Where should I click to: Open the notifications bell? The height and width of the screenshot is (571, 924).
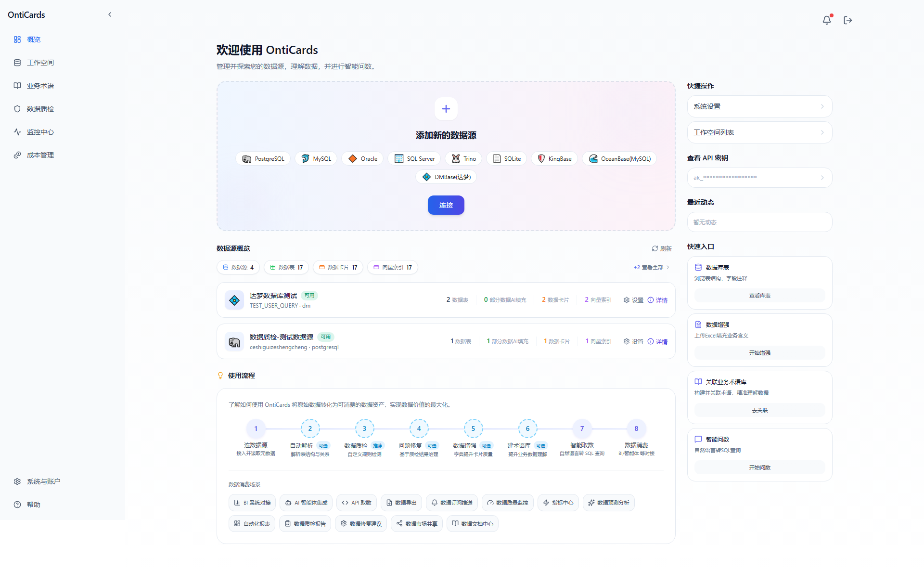(827, 20)
